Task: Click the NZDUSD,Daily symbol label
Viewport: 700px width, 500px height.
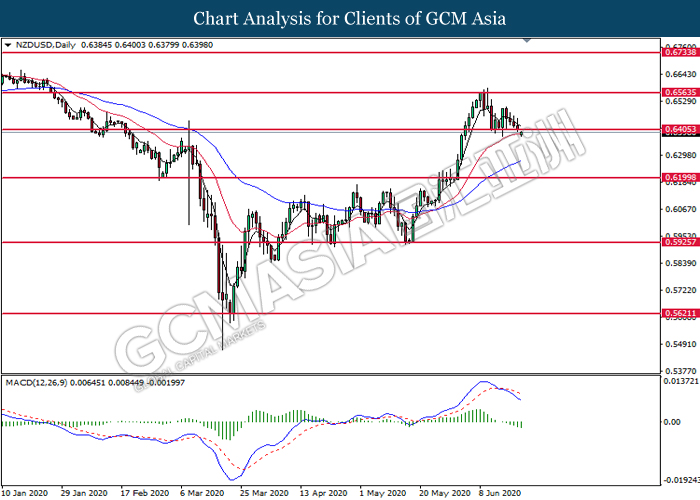Action: (x=46, y=45)
